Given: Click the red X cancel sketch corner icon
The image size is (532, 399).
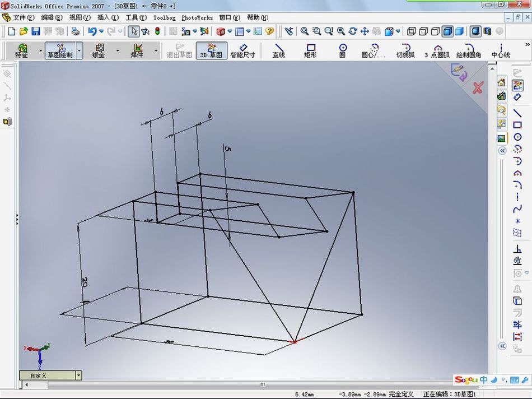Looking at the screenshot, I should (477, 88).
